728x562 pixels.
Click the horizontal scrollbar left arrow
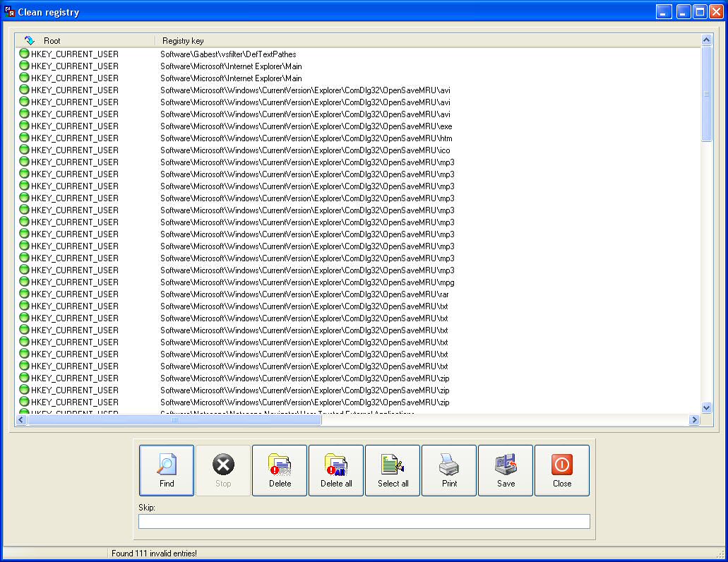tap(21, 420)
